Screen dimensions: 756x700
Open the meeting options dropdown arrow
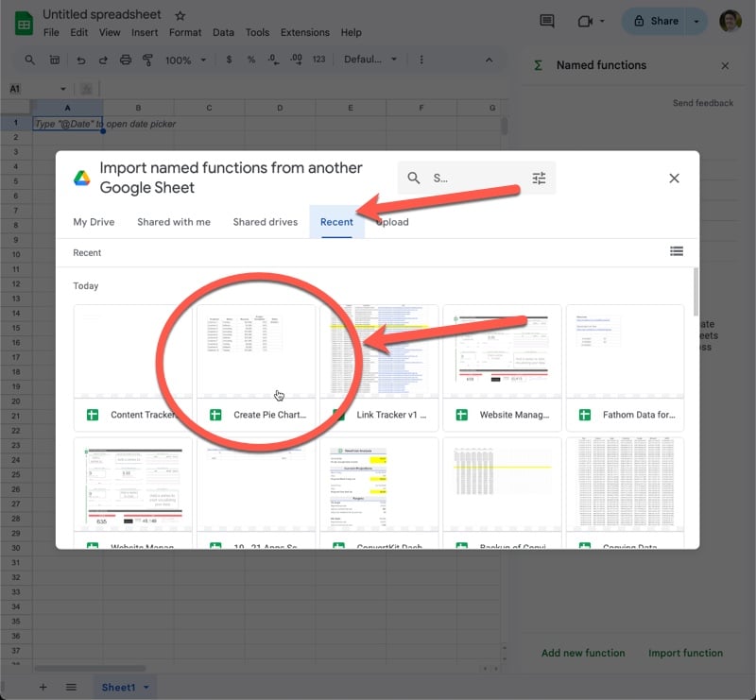pos(602,21)
